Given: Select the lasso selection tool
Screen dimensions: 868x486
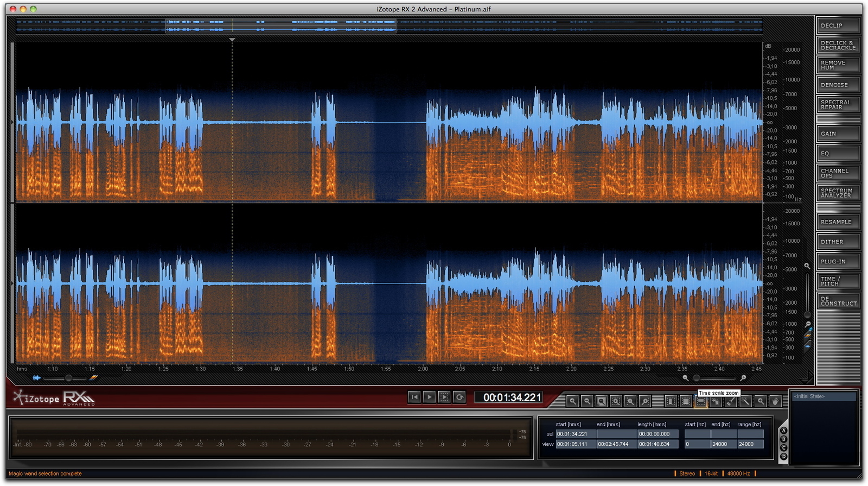Looking at the screenshot, I should [716, 401].
